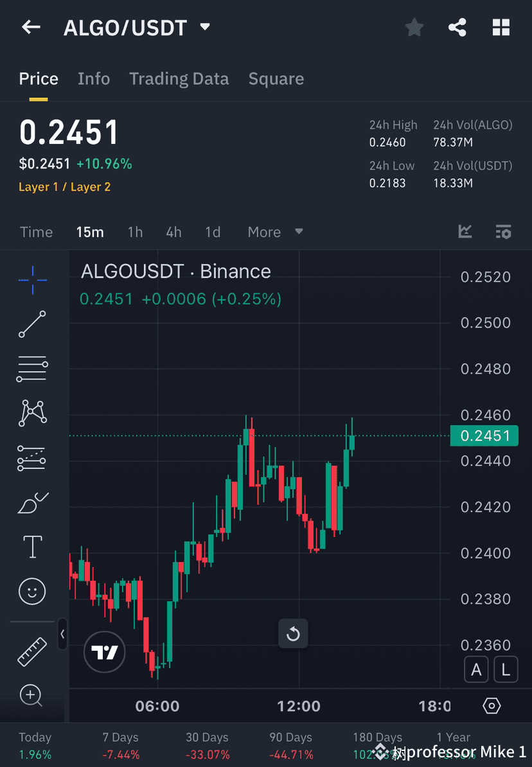Open chart settings via hexagon icon

pyautogui.click(x=491, y=705)
